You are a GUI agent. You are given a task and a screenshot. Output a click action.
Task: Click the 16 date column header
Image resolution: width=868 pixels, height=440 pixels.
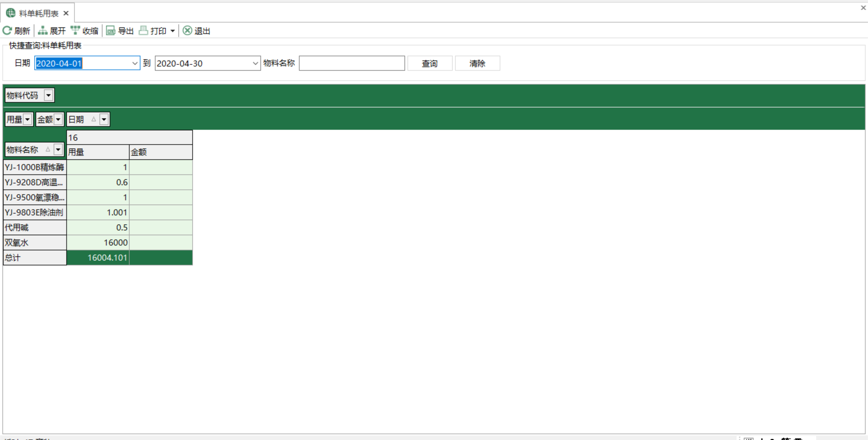129,137
